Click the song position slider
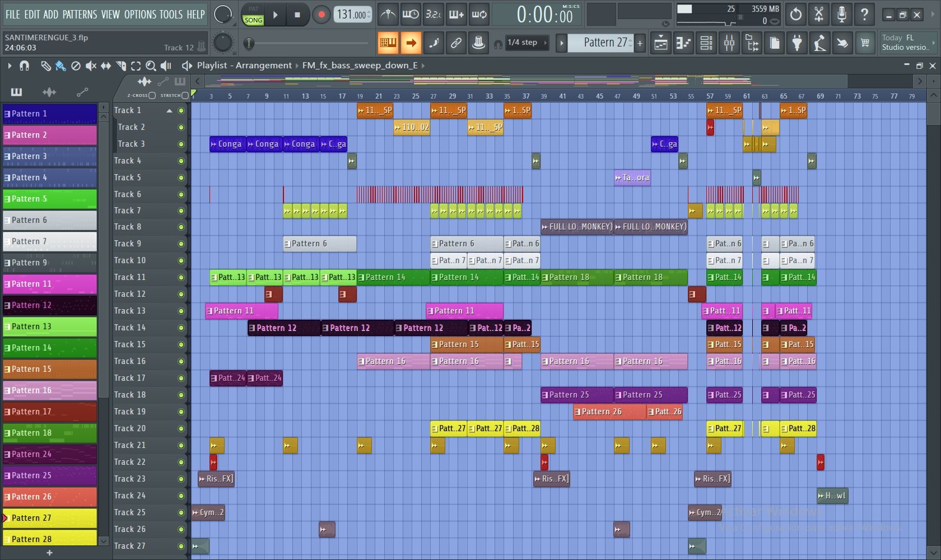Screen dimensions: 941x560 (249, 43)
